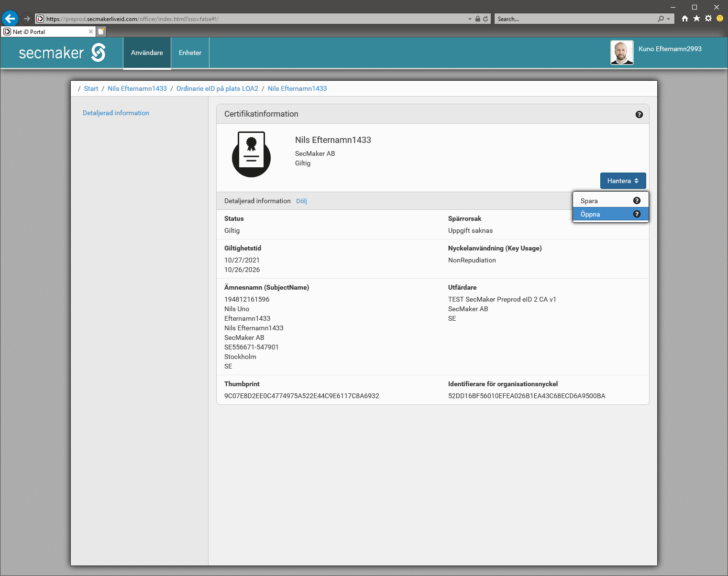Click the browser back arrow button
728x576 pixels.
pyautogui.click(x=10, y=19)
